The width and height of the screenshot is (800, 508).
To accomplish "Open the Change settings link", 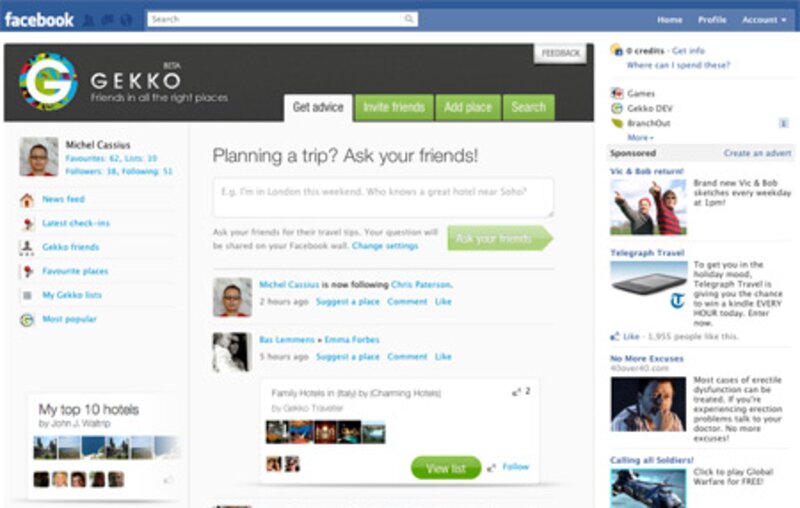I will [385, 246].
